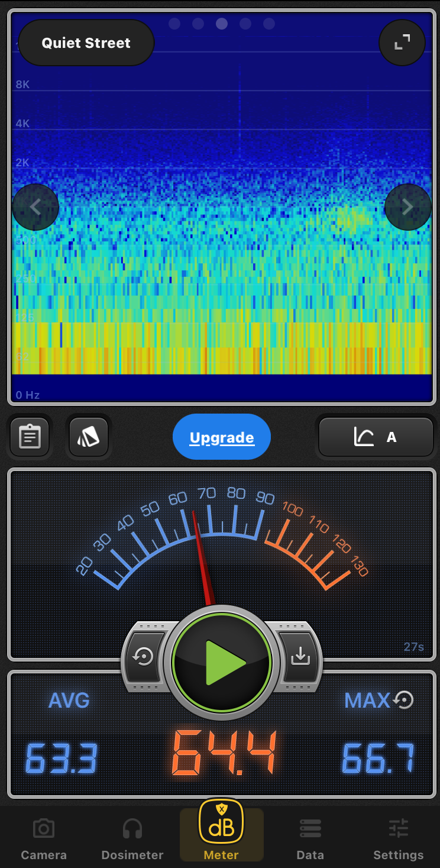Open the Camera tab
The width and height of the screenshot is (440, 868).
click(44, 839)
